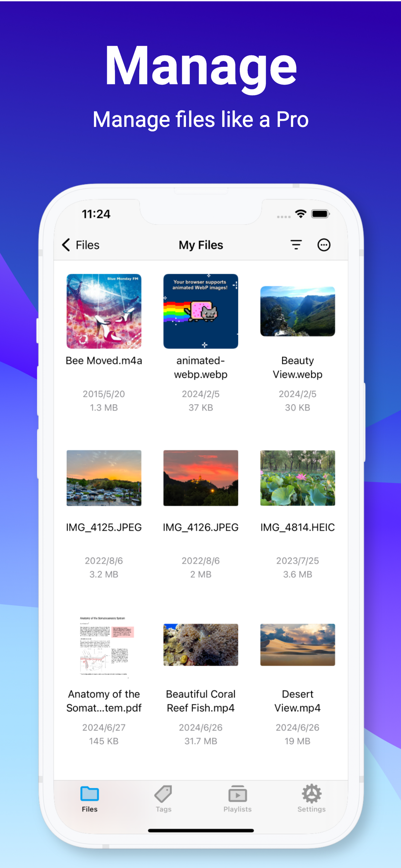
Task: Open IMG_4814.HEIC lotus thumbnail
Action: (x=298, y=478)
